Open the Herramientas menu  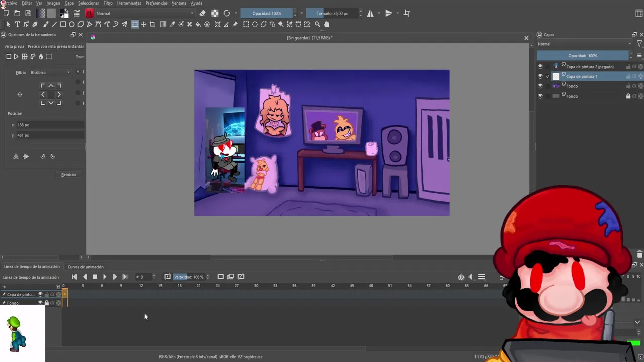pyautogui.click(x=129, y=3)
